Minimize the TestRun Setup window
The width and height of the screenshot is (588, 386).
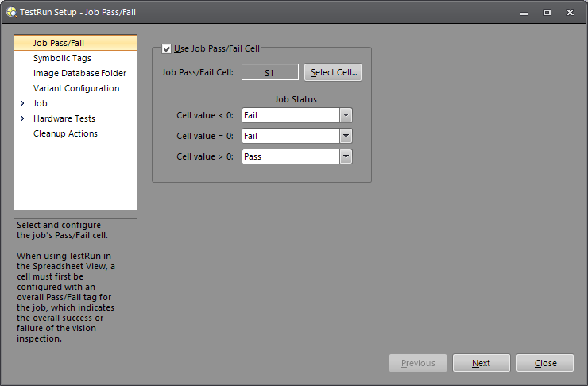point(524,12)
